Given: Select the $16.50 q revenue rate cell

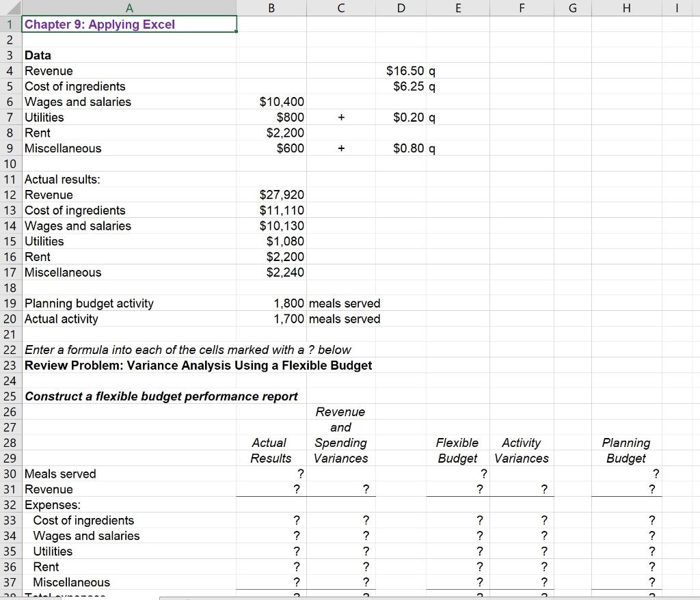Looking at the screenshot, I should pyautogui.click(x=406, y=70).
